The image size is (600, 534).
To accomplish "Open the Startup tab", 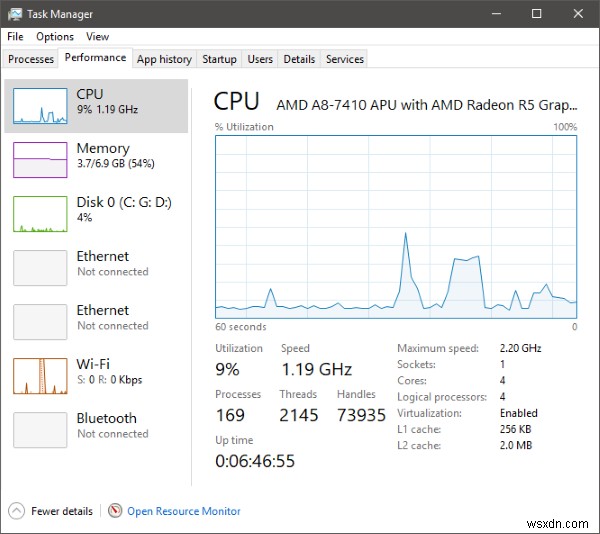I will click(x=219, y=59).
